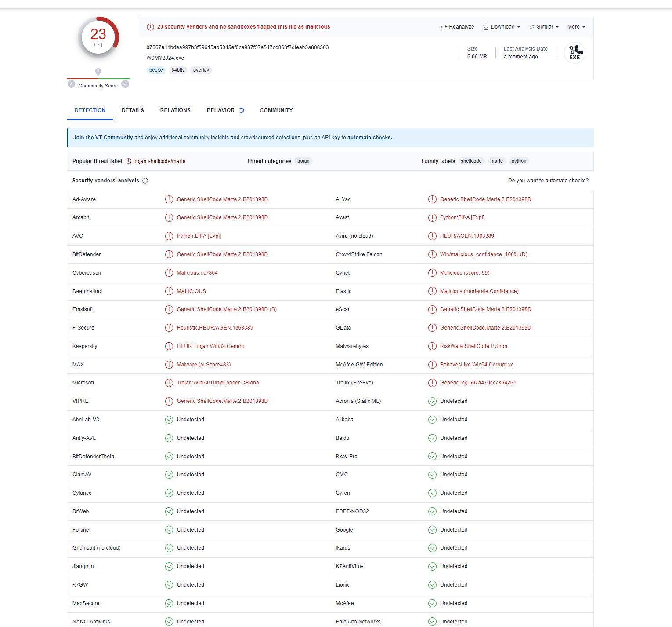Click the Reanalyze button
672x627 pixels.
[458, 27]
